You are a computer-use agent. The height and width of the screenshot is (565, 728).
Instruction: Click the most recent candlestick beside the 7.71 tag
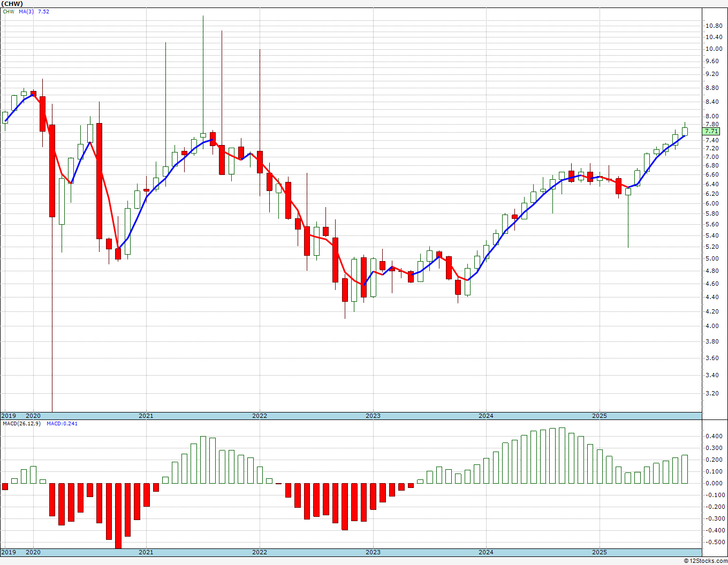click(685, 131)
